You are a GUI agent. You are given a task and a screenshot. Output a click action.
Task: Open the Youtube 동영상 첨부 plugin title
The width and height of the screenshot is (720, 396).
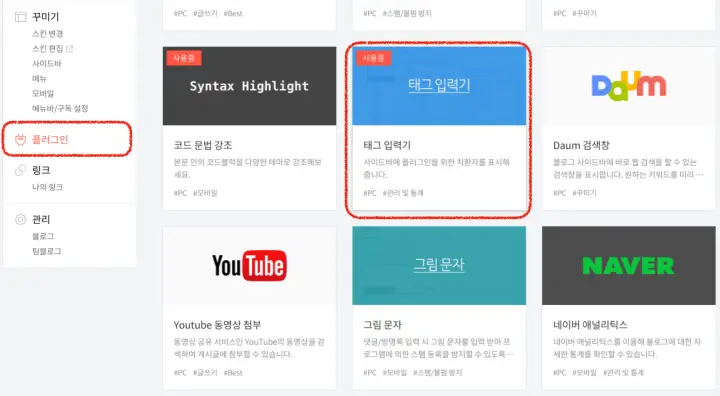(217, 325)
